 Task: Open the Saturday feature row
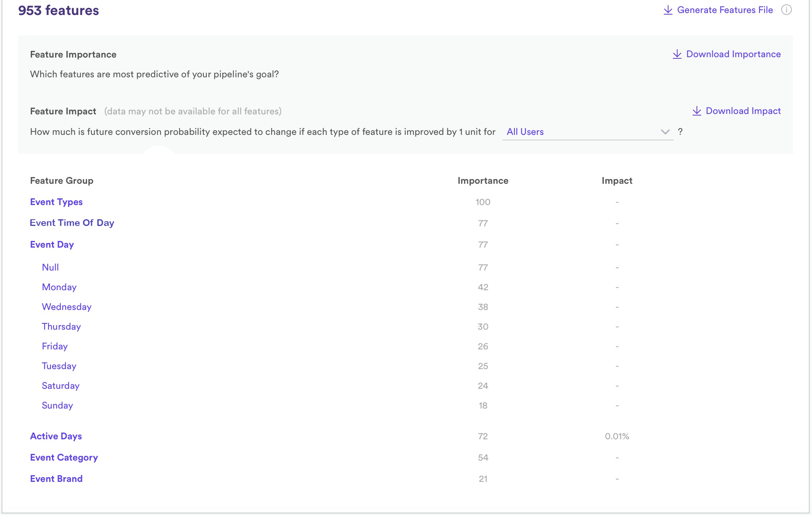pos(61,386)
